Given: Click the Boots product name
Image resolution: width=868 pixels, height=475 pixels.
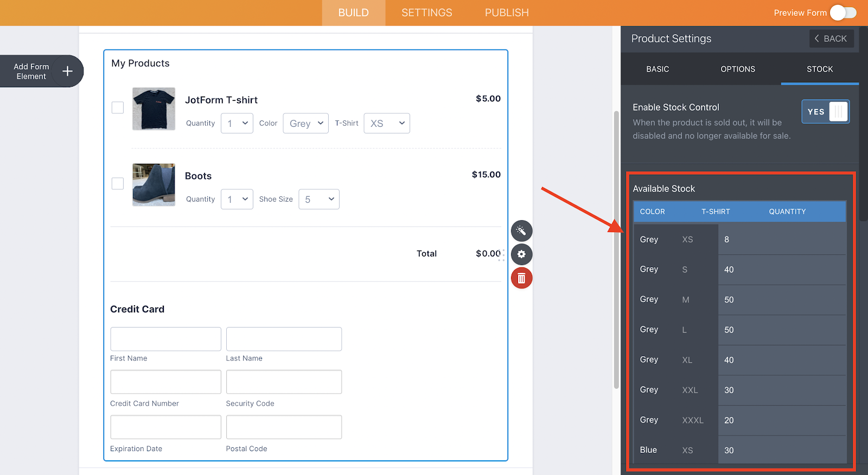Looking at the screenshot, I should click(198, 176).
